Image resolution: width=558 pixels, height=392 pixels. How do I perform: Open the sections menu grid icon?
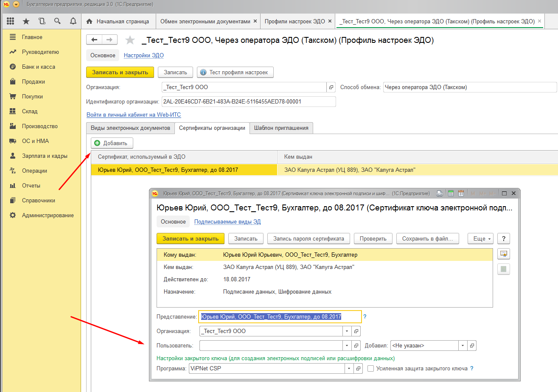(11, 21)
